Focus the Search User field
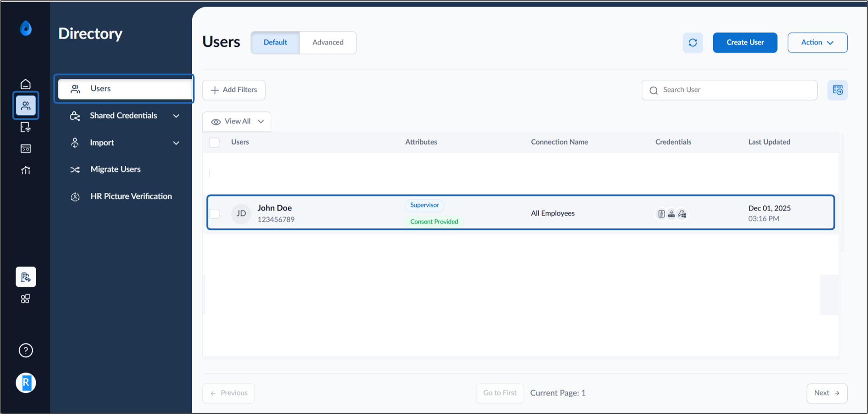Screen dimensions: 868x414 click(730, 90)
